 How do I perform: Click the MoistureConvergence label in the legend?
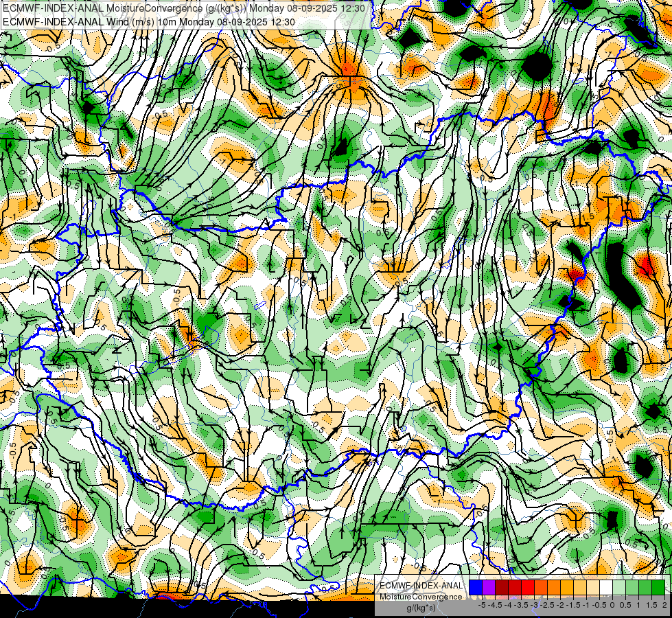(421, 597)
